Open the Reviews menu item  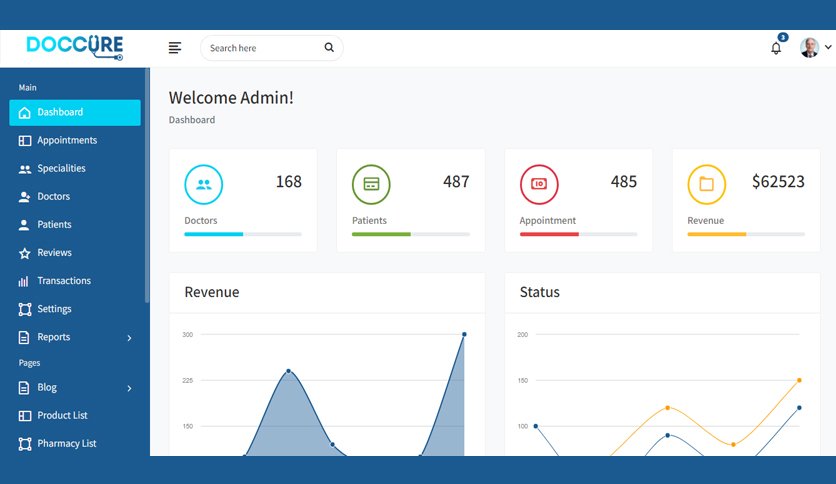click(x=75, y=253)
